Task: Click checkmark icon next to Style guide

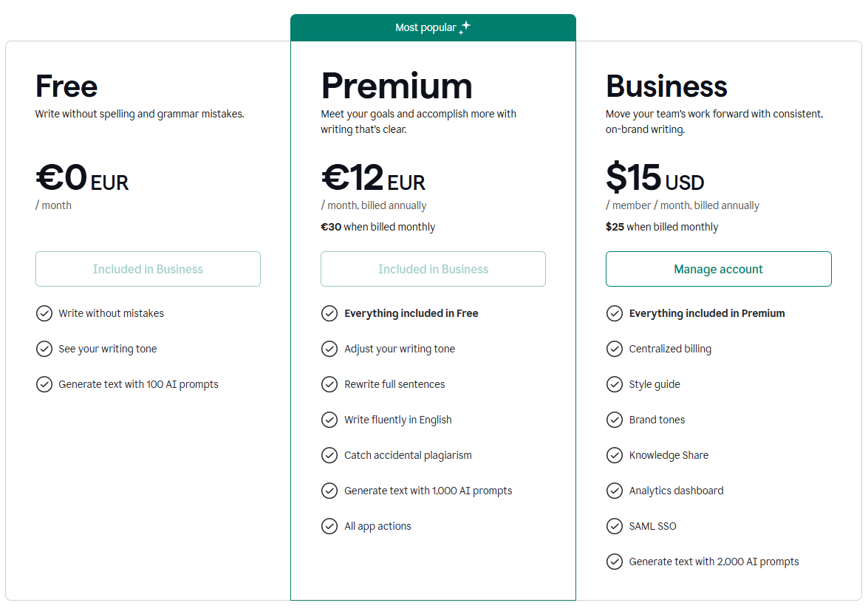Action: [x=615, y=384]
